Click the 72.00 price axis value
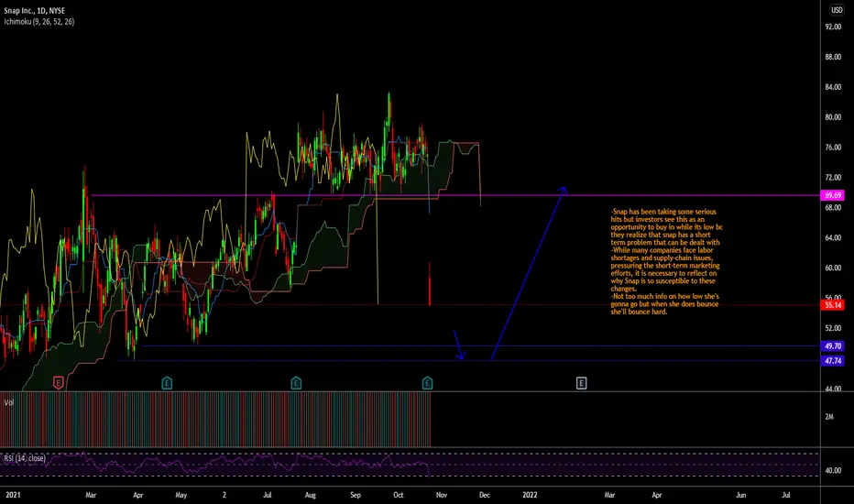Image resolution: width=854 pixels, height=504 pixels. (833, 178)
